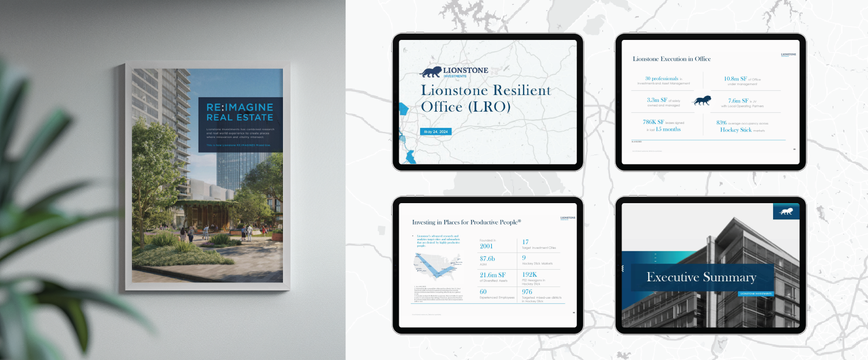Click the poster paragraph starting 'Lionstone Investments has combined research'
868x360 pixels.
pos(240,133)
